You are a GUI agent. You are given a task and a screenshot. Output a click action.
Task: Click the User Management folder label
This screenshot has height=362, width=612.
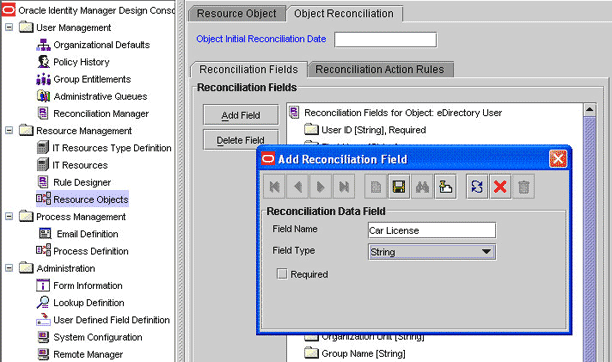pos(73,28)
